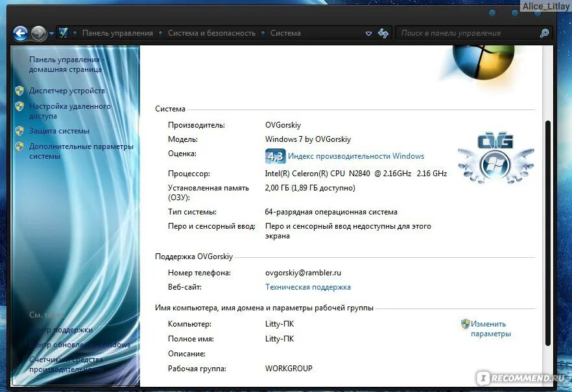This screenshot has width=572, height=392.
Task: Click ovgorskiy@rambler.ru text
Action: [303, 273]
